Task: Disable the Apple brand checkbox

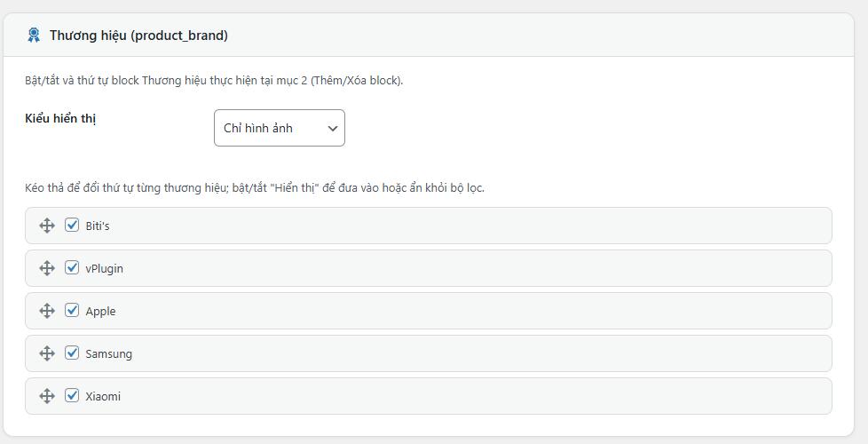Action: (x=72, y=311)
